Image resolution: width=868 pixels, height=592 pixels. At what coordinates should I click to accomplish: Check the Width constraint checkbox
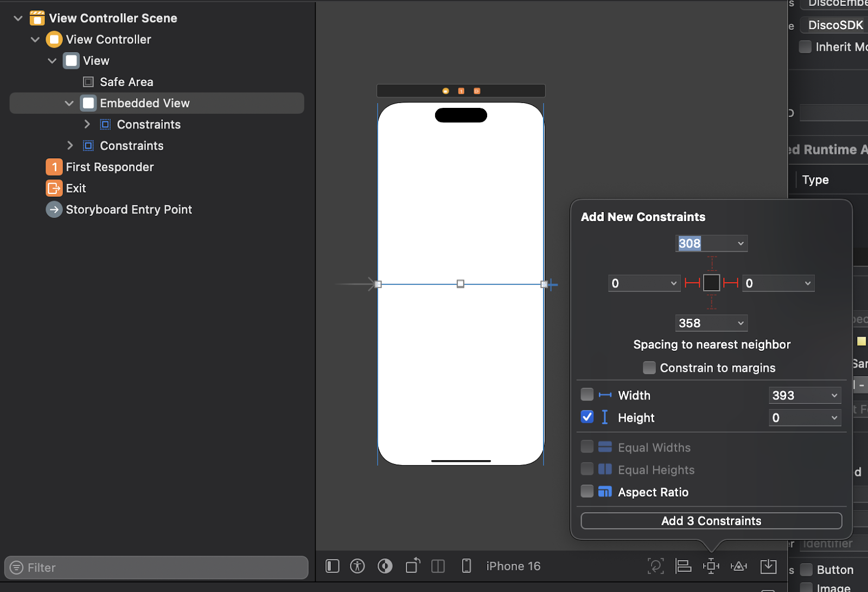tap(587, 394)
